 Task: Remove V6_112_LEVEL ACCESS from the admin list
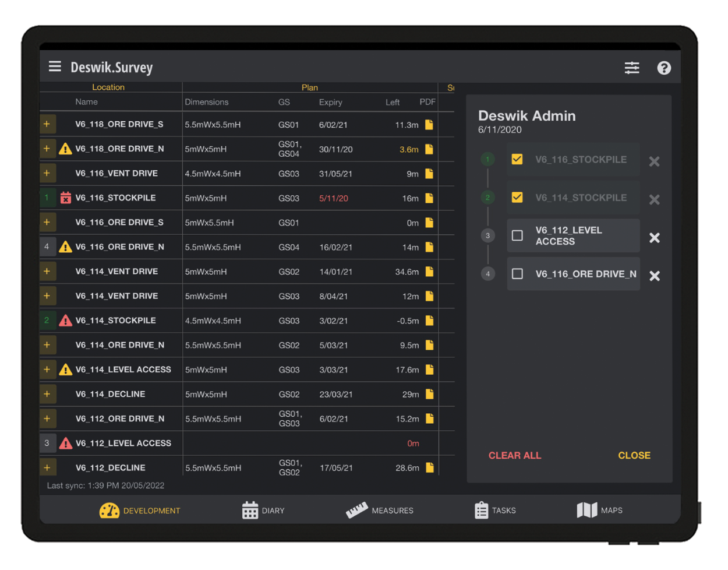tap(655, 238)
